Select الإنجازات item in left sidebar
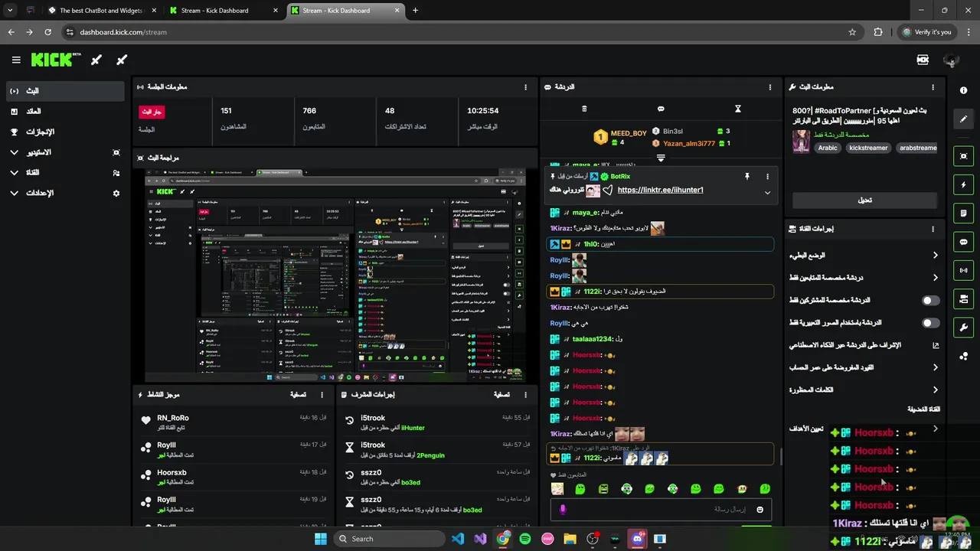The image size is (980, 551). coord(64,132)
